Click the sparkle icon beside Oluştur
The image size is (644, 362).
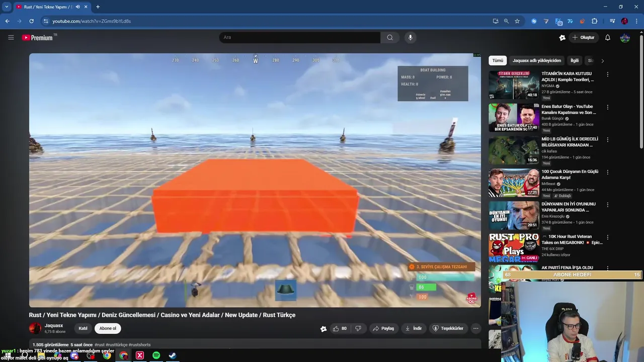(562, 37)
